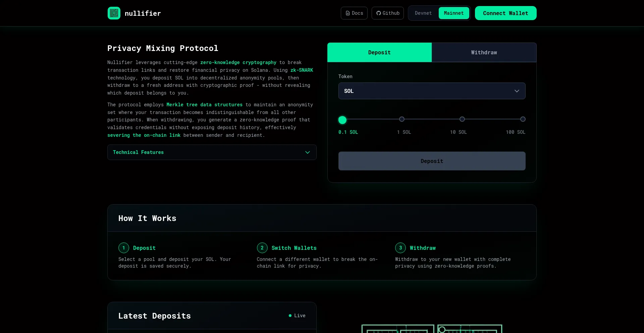Open the Github repository link
Screen dimensions: 644x333
tap(387, 13)
